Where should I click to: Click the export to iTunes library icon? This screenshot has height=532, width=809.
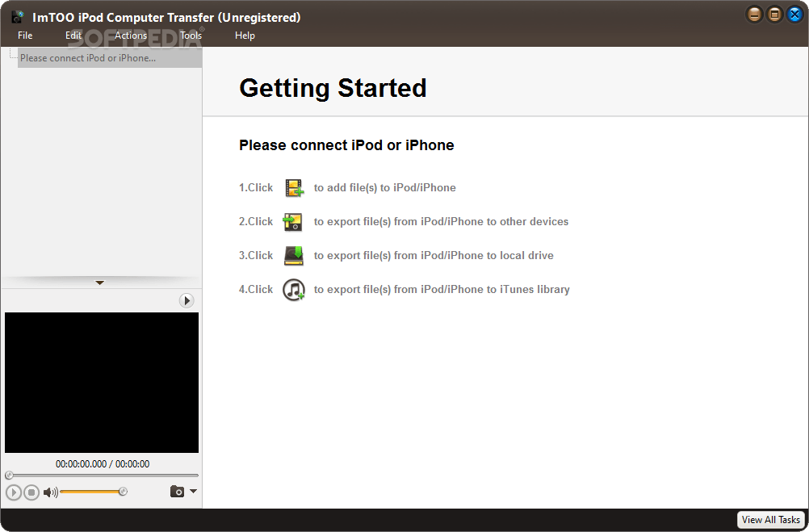(x=294, y=290)
